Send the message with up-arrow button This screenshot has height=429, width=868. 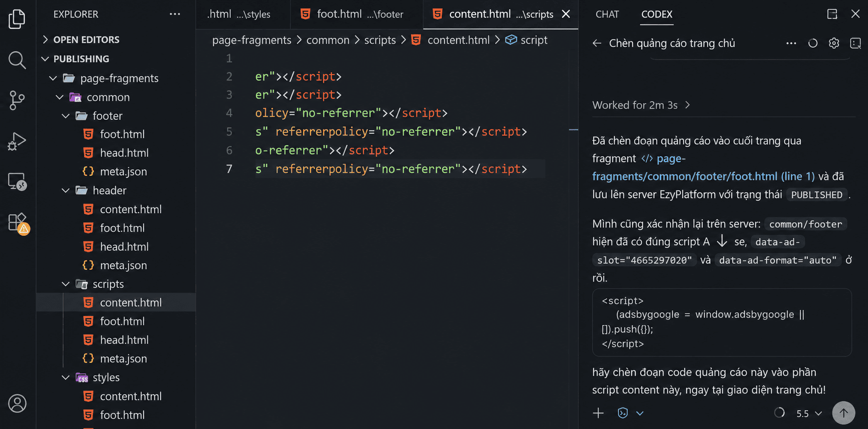coord(843,413)
